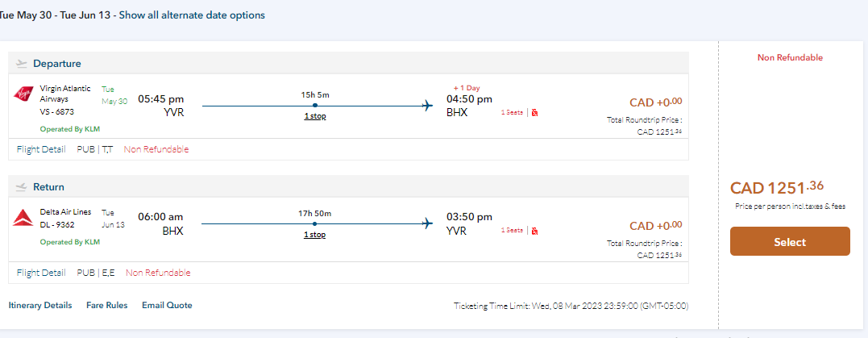Click the stop marker on departure timeline
Screen dimensions: 868x338
click(x=314, y=106)
